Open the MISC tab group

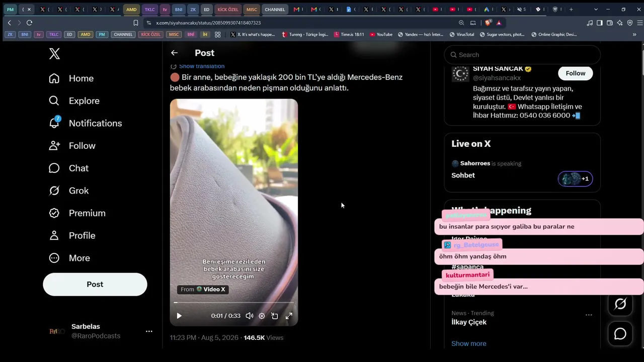pos(252,10)
